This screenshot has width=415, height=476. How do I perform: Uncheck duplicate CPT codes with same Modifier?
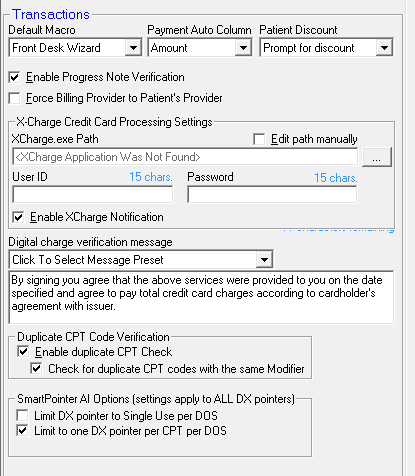pyautogui.click(x=36, y=369)
